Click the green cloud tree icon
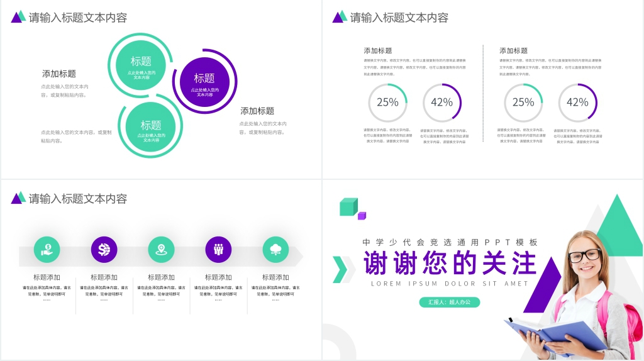 click(275, 249)
